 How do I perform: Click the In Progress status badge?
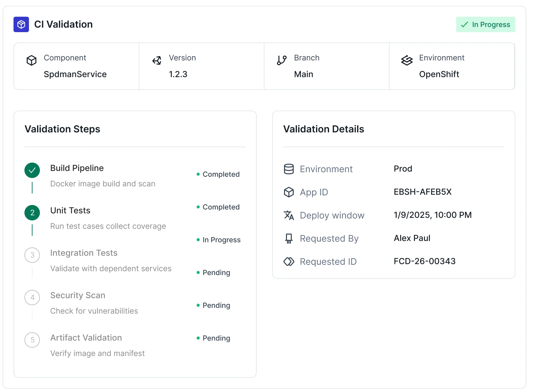click(x=486, y=24)
